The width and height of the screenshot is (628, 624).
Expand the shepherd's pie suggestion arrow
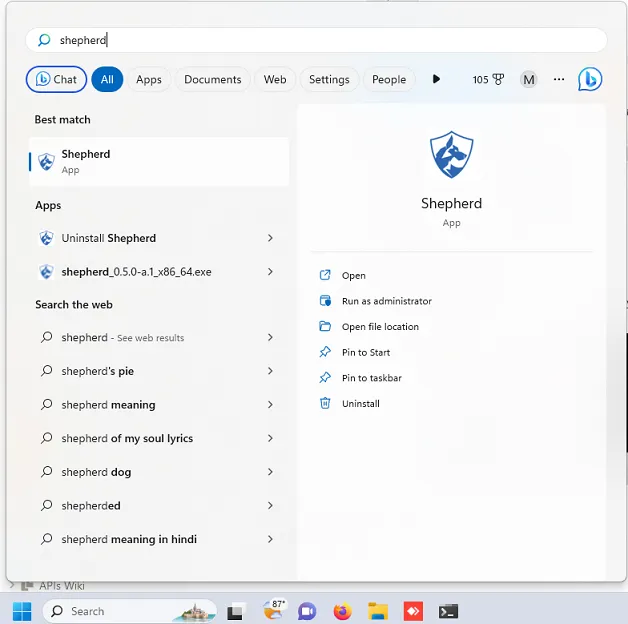tap(270, 371)
